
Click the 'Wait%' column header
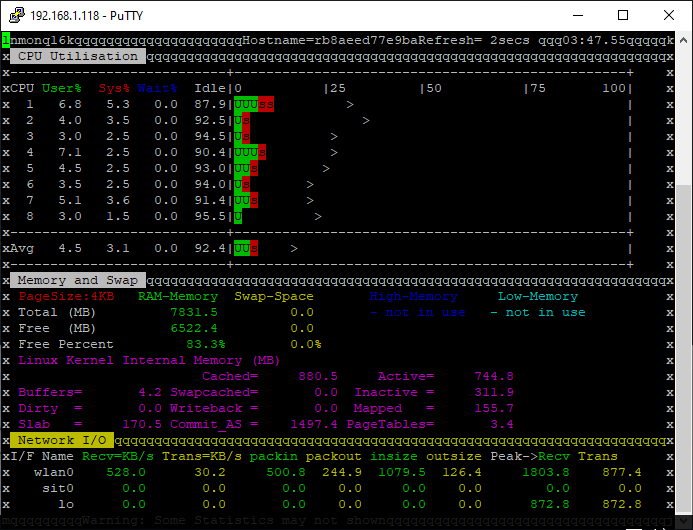(x=157, y=88)
